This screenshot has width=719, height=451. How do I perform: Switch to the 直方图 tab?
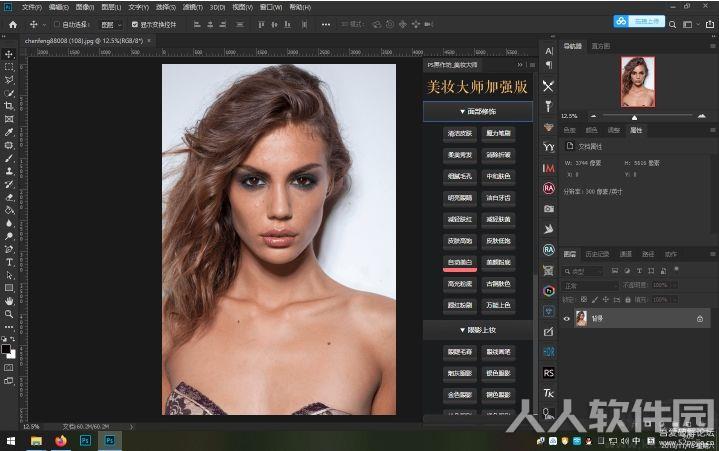[x=601, y=46]
